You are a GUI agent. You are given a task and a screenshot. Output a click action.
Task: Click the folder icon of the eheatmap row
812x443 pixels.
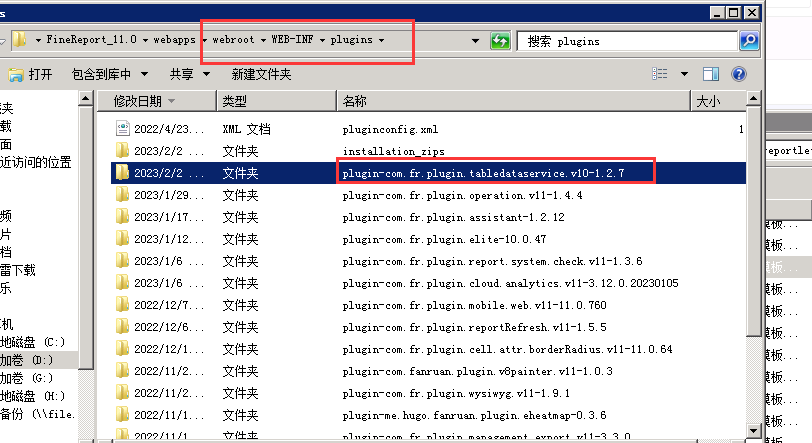(122, 415)
